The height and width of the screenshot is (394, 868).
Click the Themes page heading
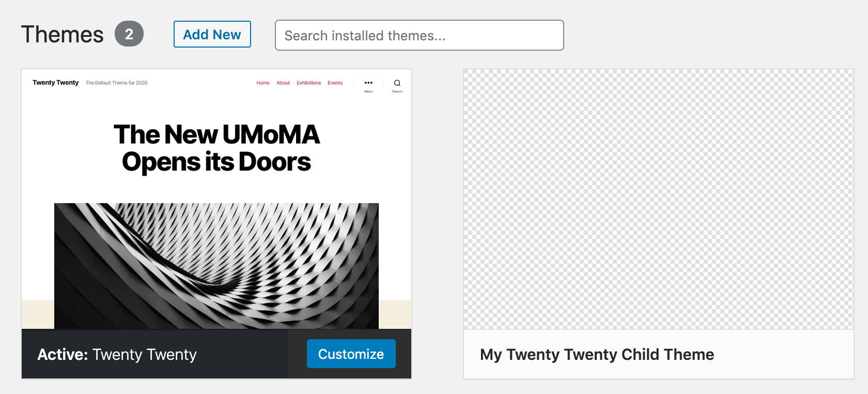tap(62, 35)
